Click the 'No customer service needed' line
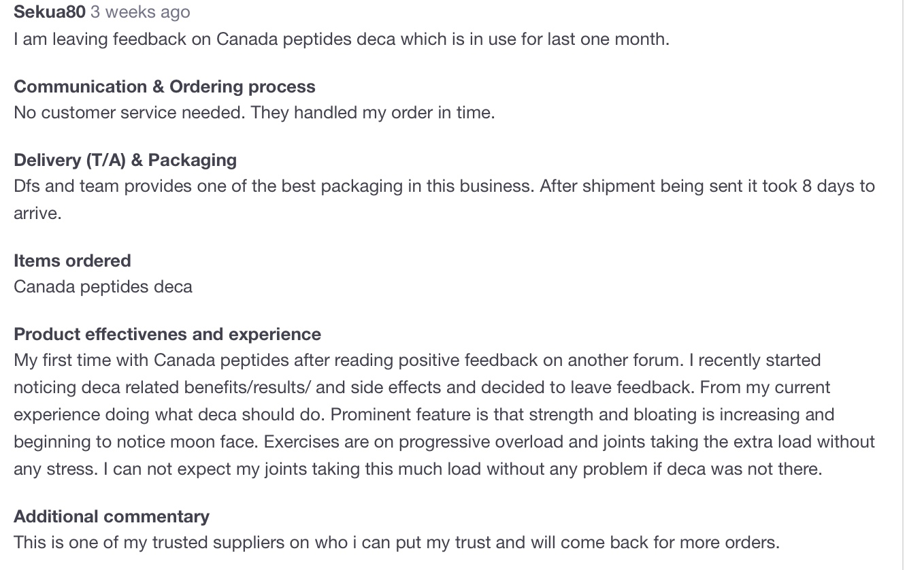The height and width of the screenshot is (570, 924). tap(254, 113)
